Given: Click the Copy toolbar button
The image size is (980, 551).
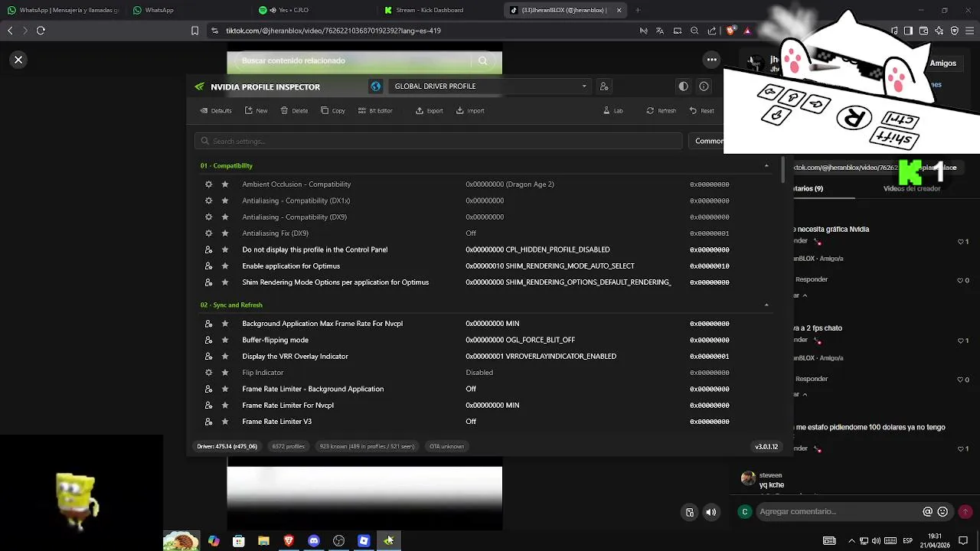Looking at the screenshot, I should 333,110.
